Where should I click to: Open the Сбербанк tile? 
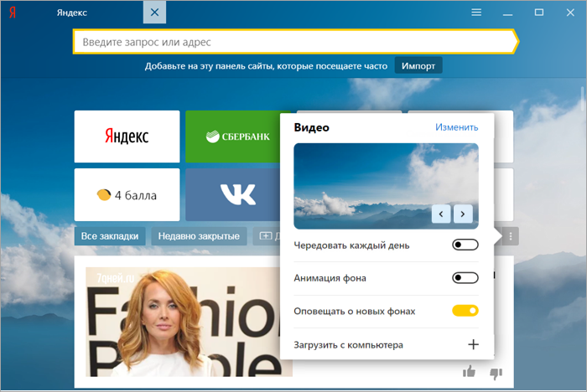pos(233,137)
